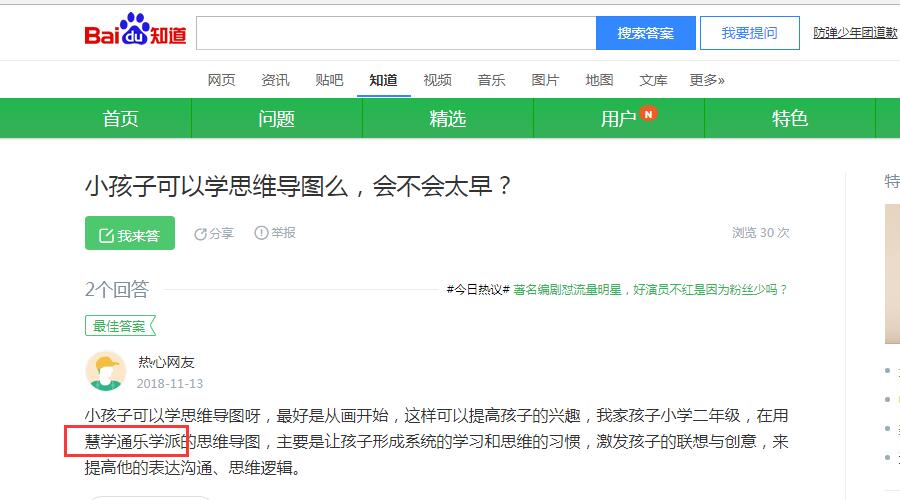Open 特色 in the green navigation bar
The image size is (900, 500).
point(789,119)
